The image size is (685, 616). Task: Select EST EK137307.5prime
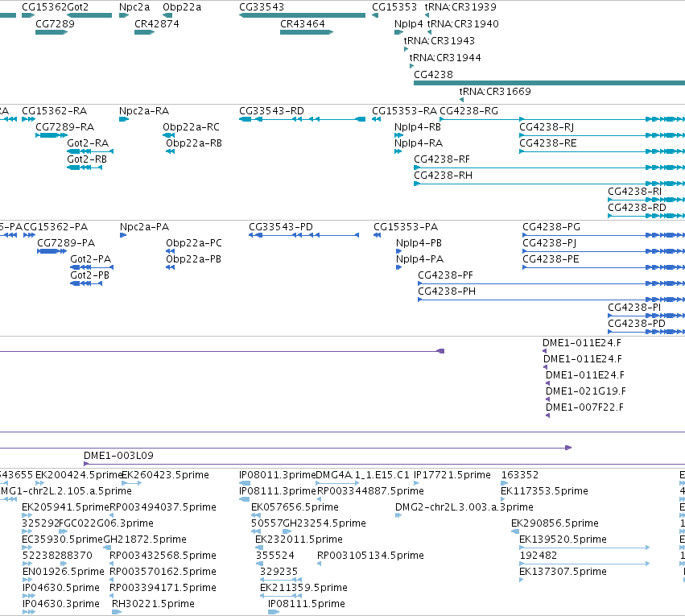click(563, 572)
